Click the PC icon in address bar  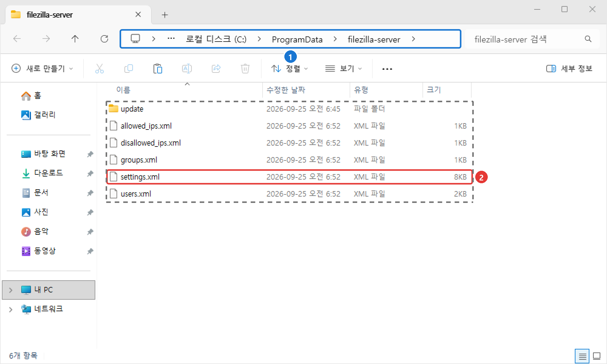[135, 39]
